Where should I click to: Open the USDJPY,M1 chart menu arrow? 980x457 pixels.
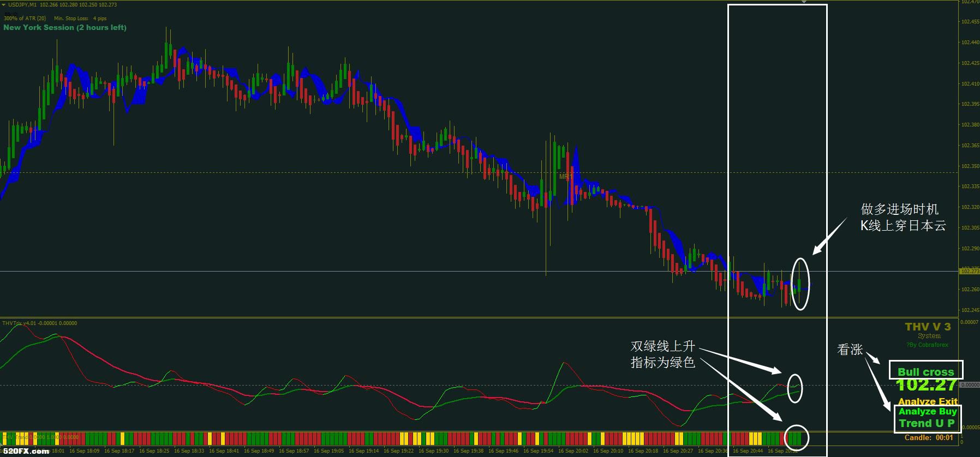[4, 4]
